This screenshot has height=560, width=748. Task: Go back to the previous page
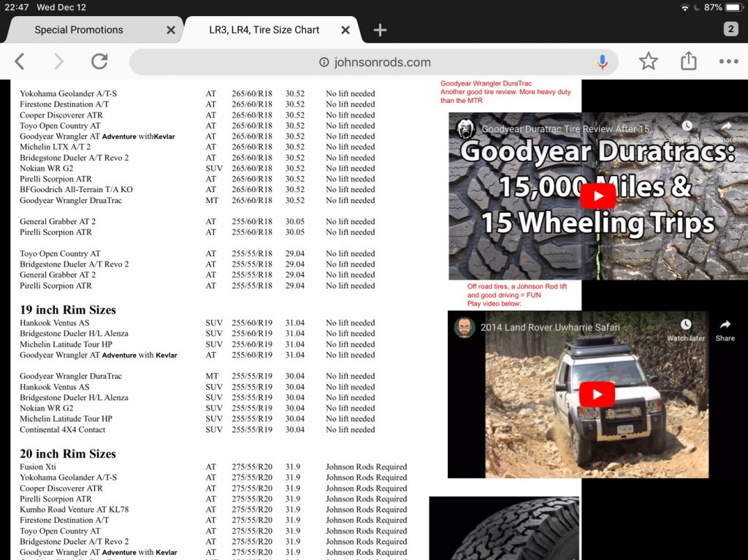pos(20,61)
